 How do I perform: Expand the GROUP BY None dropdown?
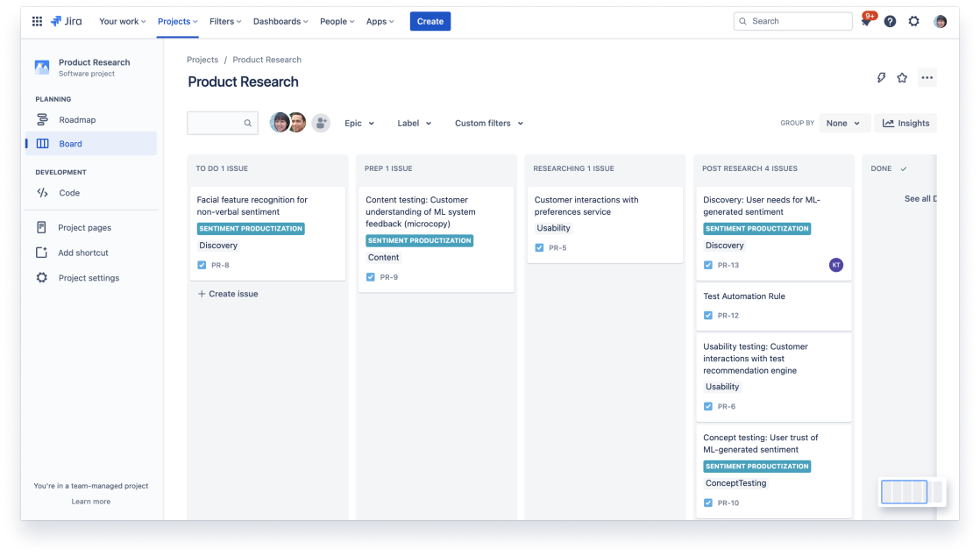click(x=842, y=123)
